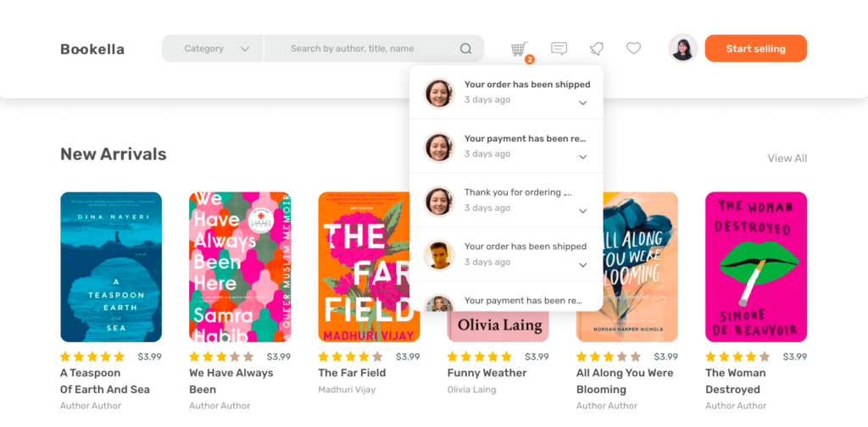This screenshot has width=868, height=427.
Task: Click the New Arrivals heading
Action: coord(114,154)
